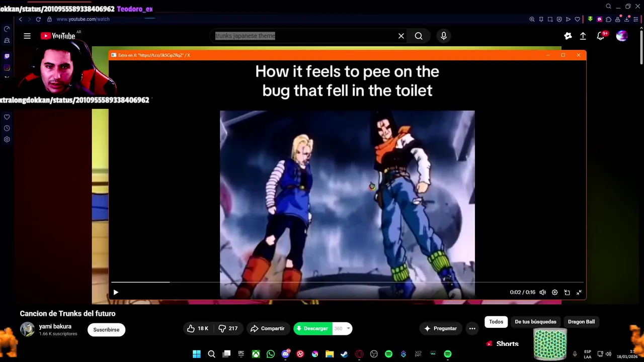Open browser downloads icon
644x362 pixels.
click(x=626, y=19)
